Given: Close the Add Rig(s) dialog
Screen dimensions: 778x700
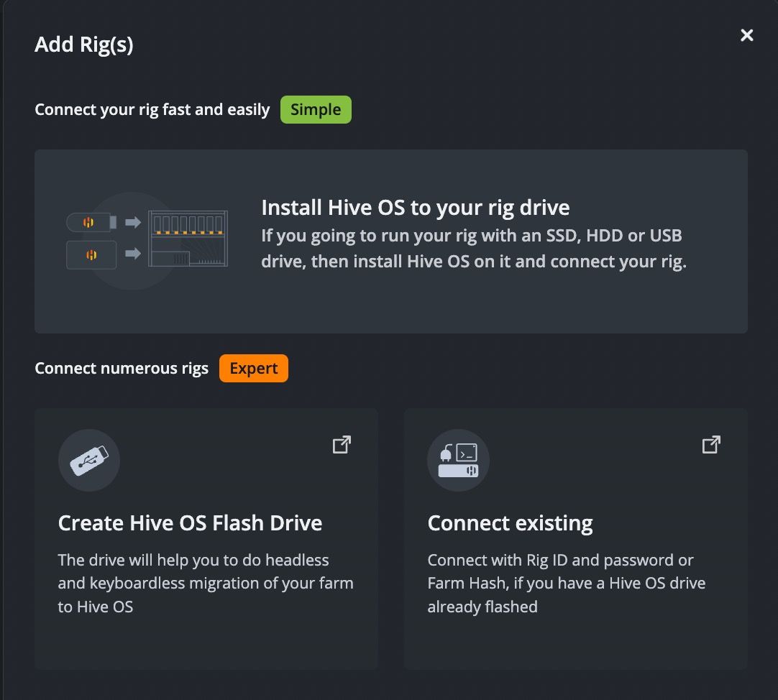Looking at the screenshot, I should click(746, 35).
